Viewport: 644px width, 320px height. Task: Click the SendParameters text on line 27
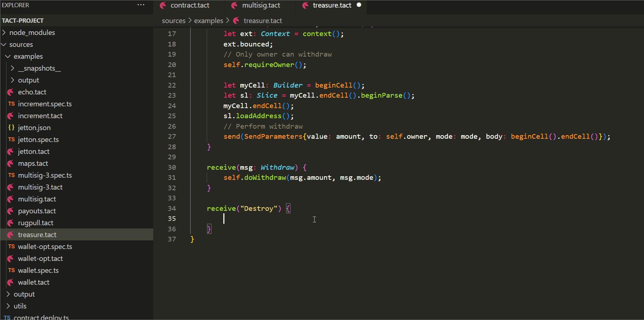tap(273, 137)
